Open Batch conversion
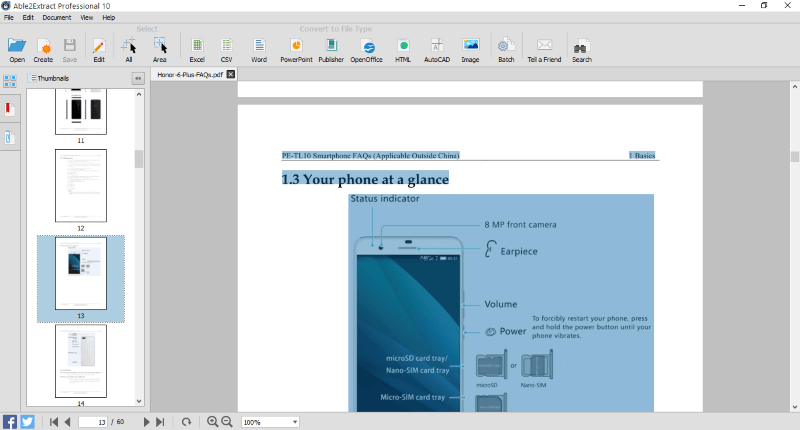Viewport: 800px width, 430px height. coord(506,50)
